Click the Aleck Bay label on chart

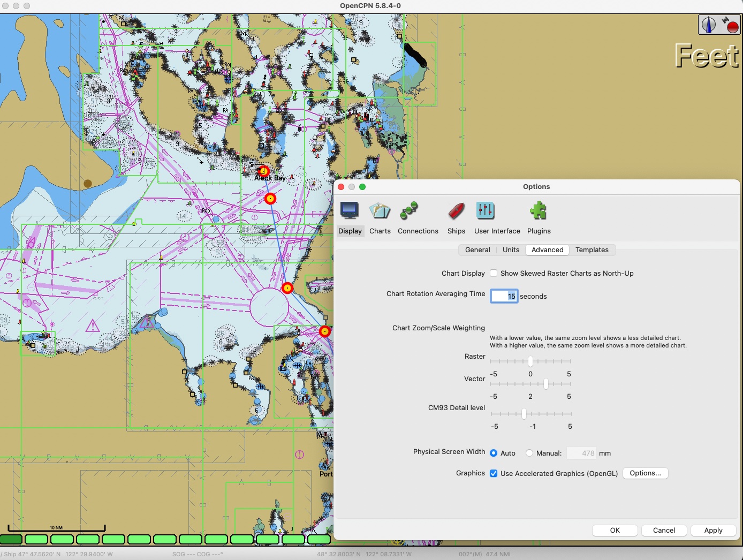[x=270, y=178]
